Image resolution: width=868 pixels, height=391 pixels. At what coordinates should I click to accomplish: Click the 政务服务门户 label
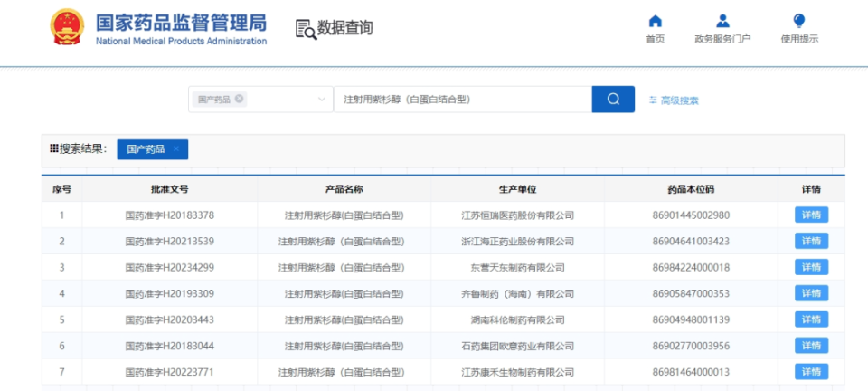coord(722,39)
